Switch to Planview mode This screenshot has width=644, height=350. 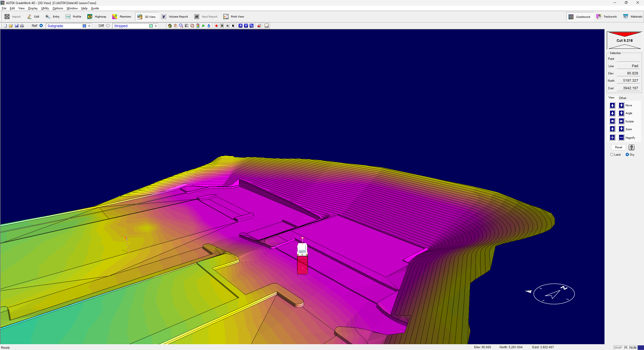(x=122, y=17)
